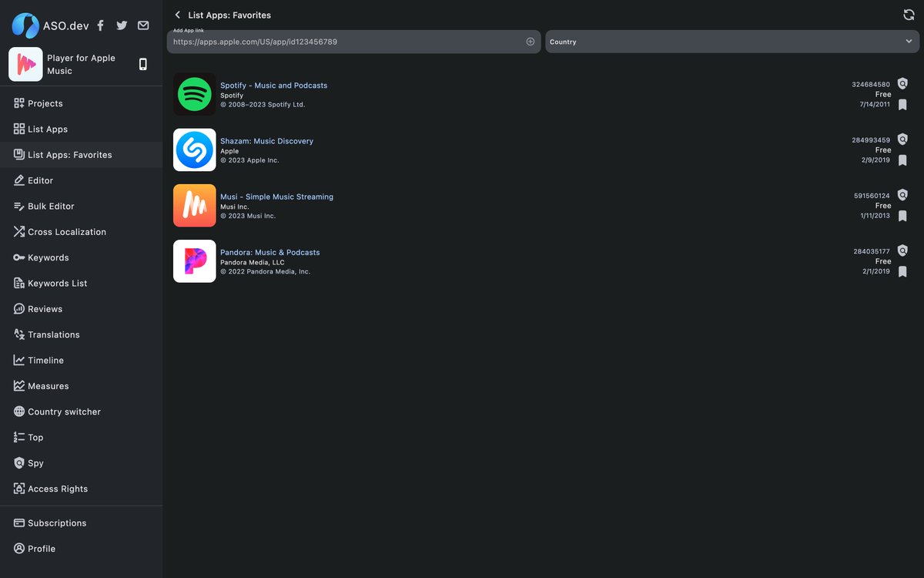Click app ID 591560124

click(x=872, y=196)
